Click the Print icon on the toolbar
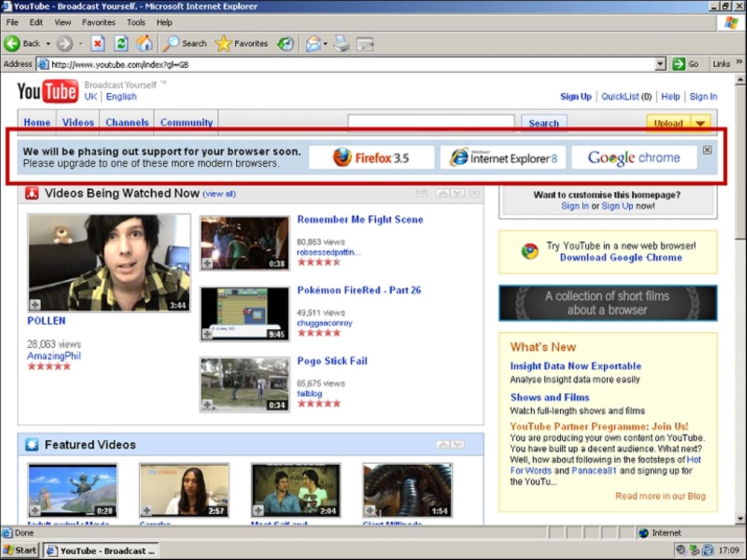Viewport: 747px width, 560px height. (x=341, y=44)
